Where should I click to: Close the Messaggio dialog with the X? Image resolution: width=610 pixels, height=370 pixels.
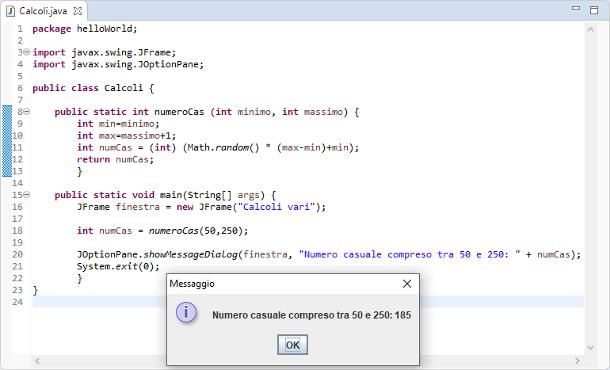point(407,284)
